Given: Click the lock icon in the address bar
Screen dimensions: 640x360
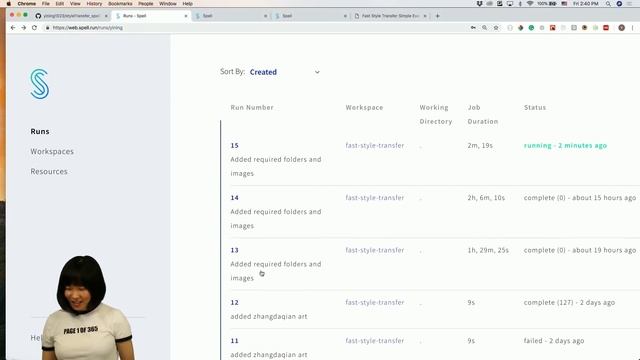Looking at the screenshot, I should click(x=47, y=28).
